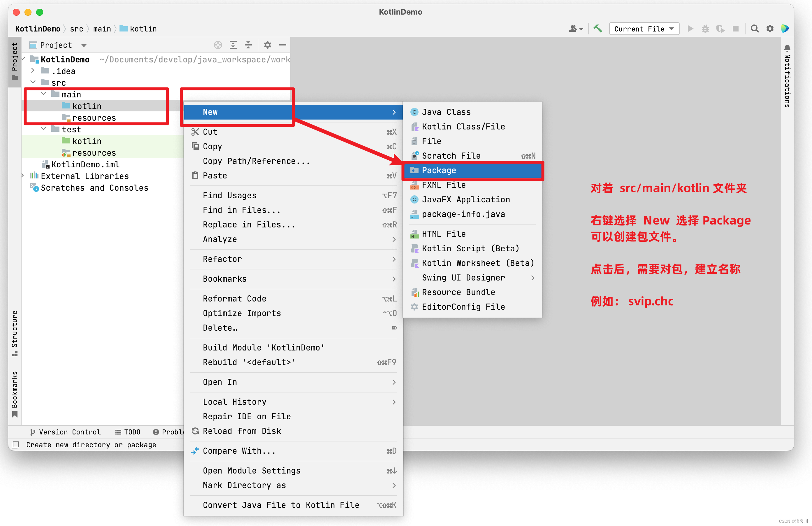Open Project panel options gear
The width and height of the screenshot is (812, 526).
tap(268, 45)
